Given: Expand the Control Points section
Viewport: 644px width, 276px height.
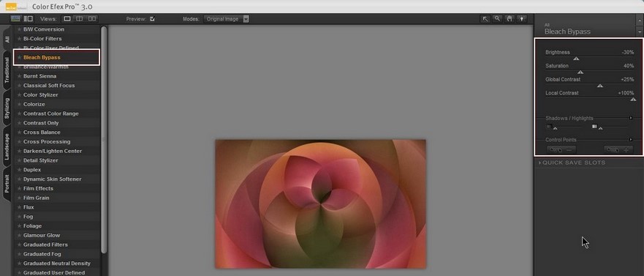Looking at the screenshot, I should (631, 139).
